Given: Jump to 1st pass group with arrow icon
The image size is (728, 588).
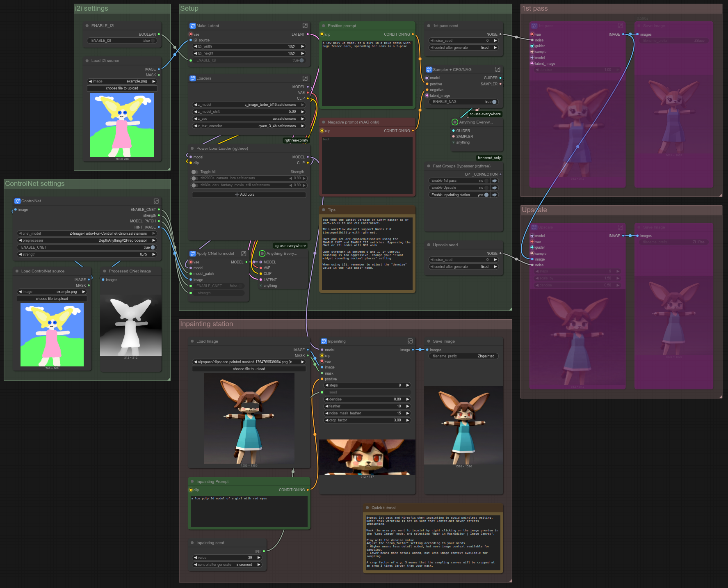Looking at the screenshot, I should 495,181.
